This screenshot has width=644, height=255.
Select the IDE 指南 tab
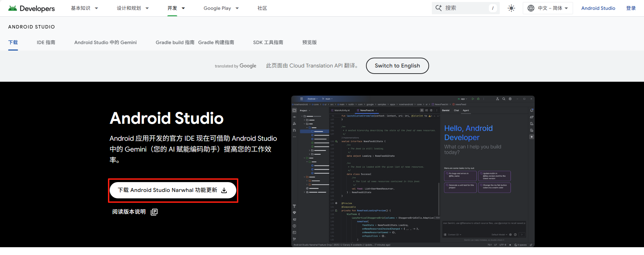(46, 42)
